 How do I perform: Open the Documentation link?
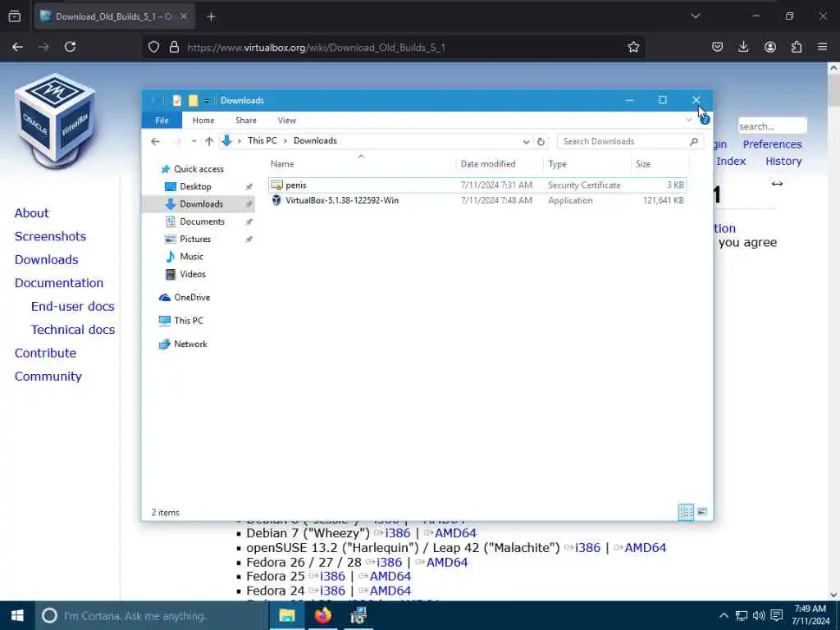[59, 283]
